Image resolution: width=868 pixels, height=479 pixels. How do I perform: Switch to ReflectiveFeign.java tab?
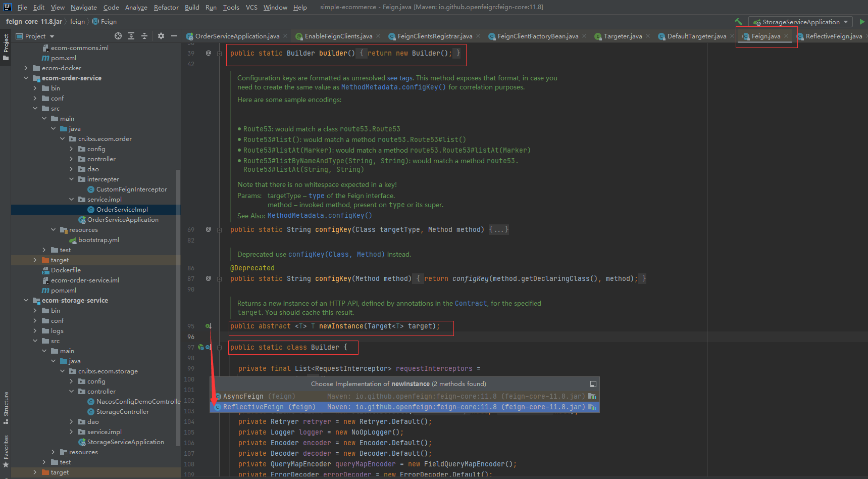pyautogui.click(x=833, y=36)
